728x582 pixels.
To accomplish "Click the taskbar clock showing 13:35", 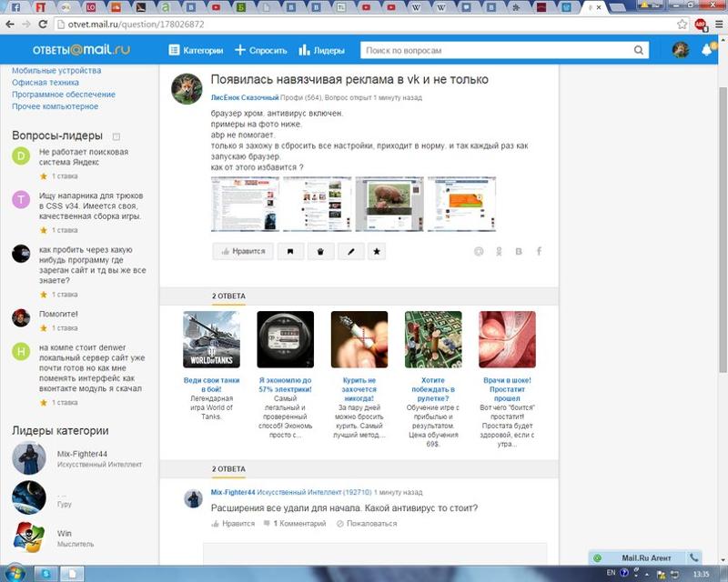I will 701,574.
